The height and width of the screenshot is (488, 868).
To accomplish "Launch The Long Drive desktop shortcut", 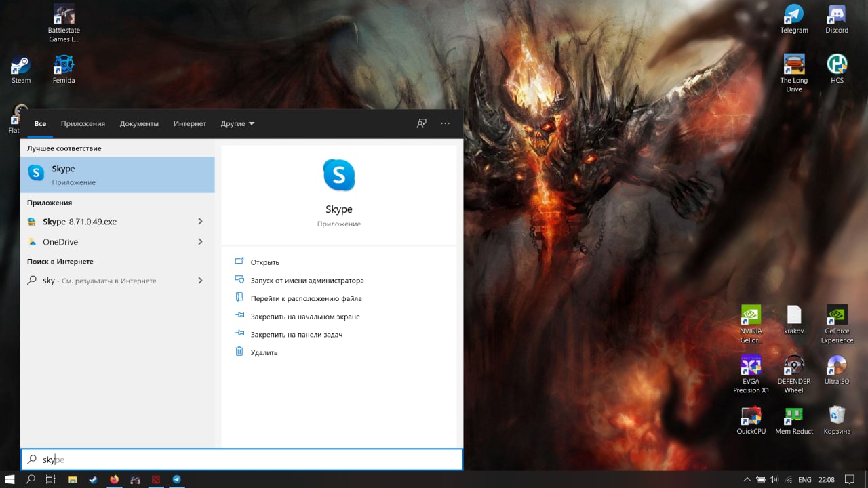I will click(x=794, y=73).
